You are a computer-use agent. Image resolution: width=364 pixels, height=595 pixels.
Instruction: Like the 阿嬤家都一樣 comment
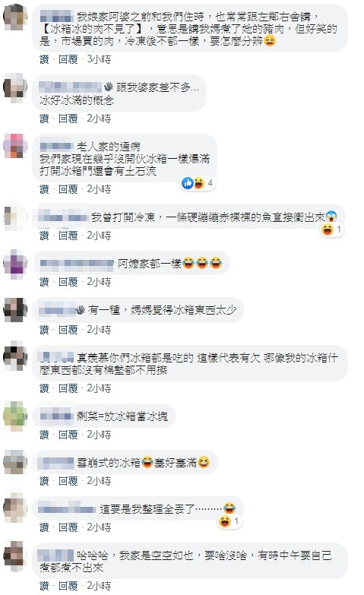(x=44, y=282)
